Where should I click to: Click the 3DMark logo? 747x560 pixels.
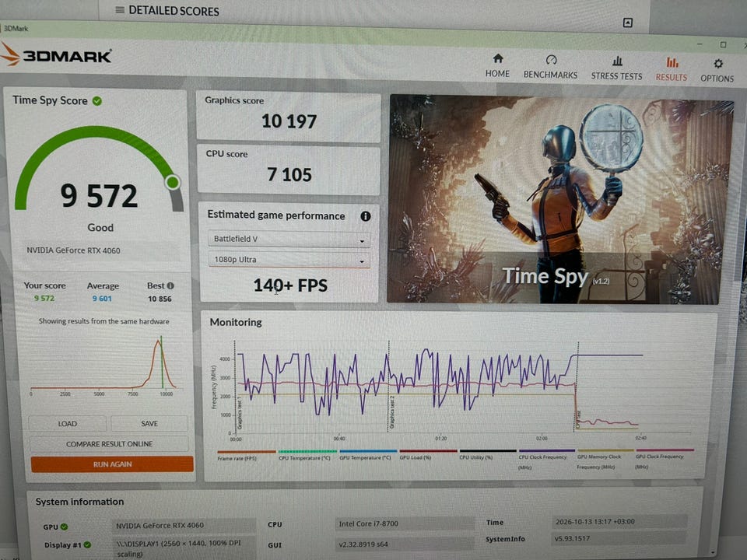point(56,55)
